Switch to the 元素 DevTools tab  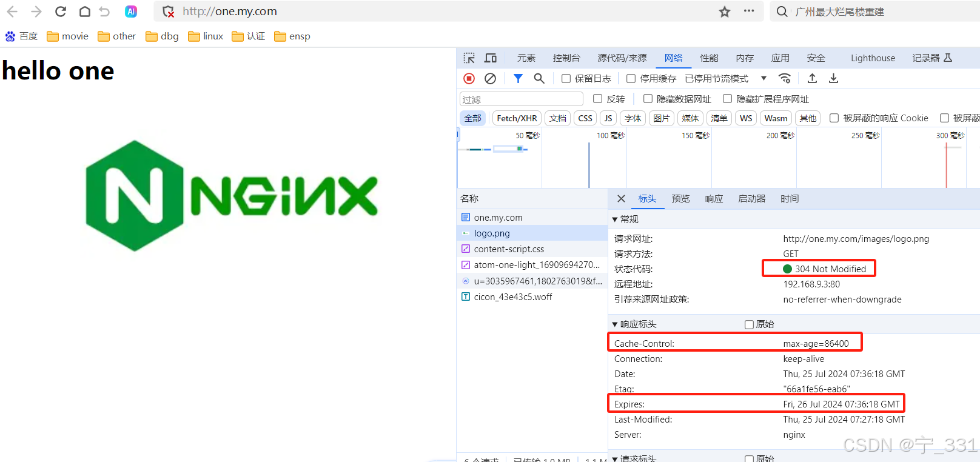526,58
